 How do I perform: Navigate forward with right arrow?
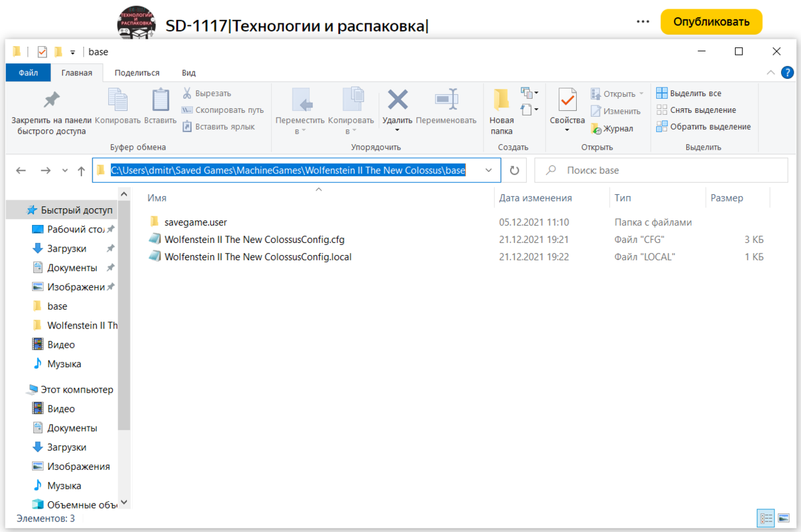pyautogui.click(x=45, y=170)
